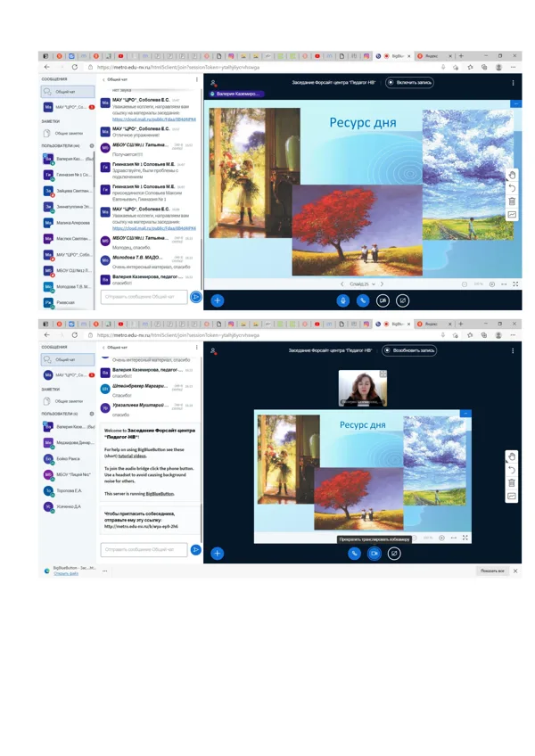Viewport: 535px width, 756px height.
Task: Open Actions plus menu in toolbar with microphone
Action: (218, 300)
